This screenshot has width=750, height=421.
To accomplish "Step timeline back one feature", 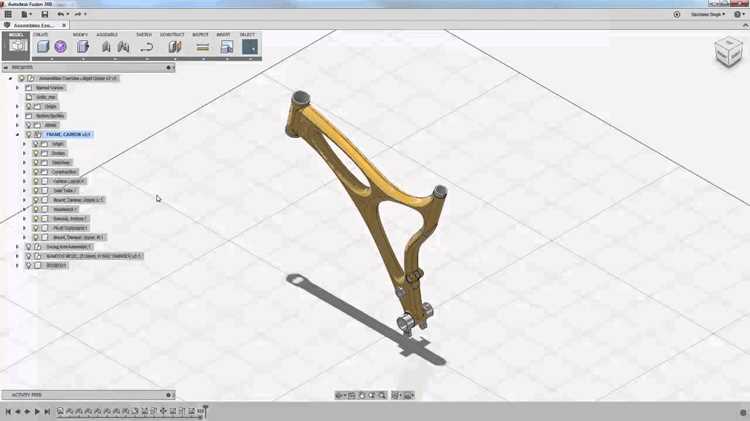I will (18, 411).
